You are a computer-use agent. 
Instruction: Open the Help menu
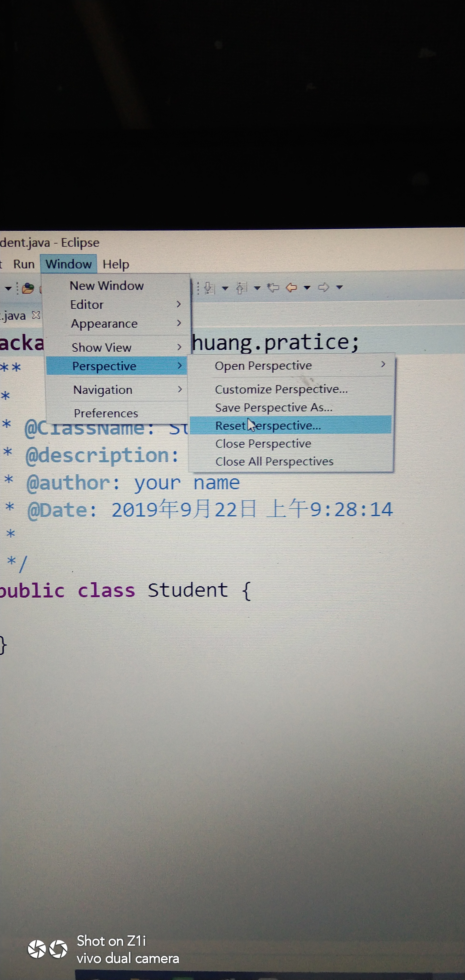click(x=116, y=264)
